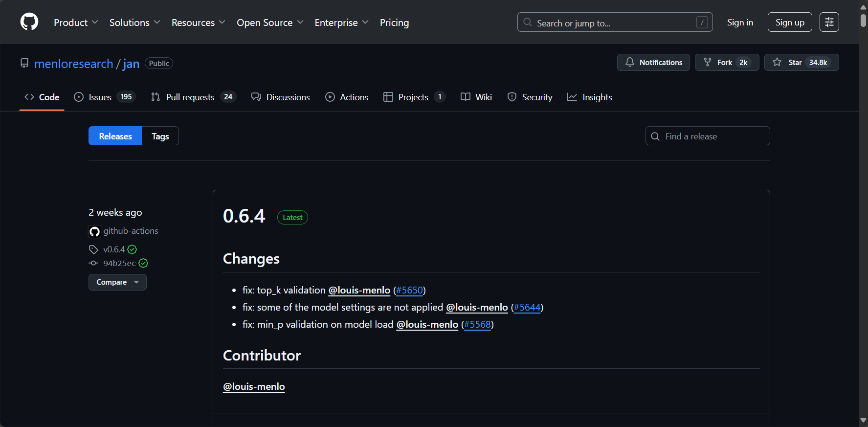Viewport: 868px width, 427px height.
Task: Open the v0.6.4 tag link
Action: (114, 249)
